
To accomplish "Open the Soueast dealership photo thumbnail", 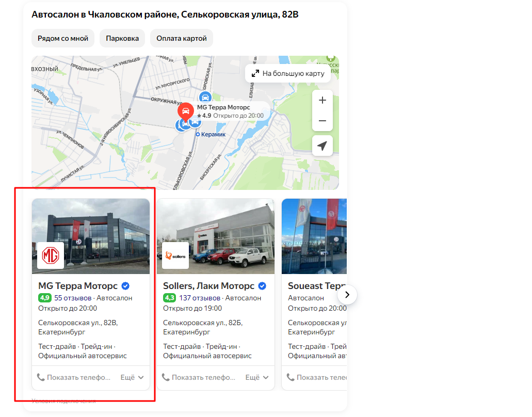I will (x=314, y=236).
